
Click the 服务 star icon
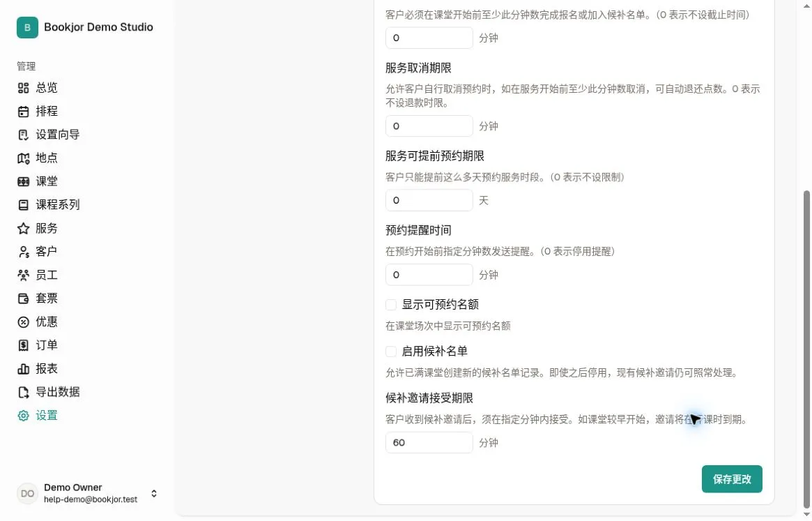[x=23, y=229]
